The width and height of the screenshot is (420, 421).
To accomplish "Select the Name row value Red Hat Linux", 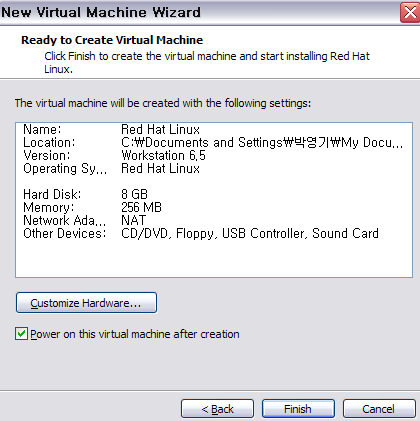I will point(160,129).
